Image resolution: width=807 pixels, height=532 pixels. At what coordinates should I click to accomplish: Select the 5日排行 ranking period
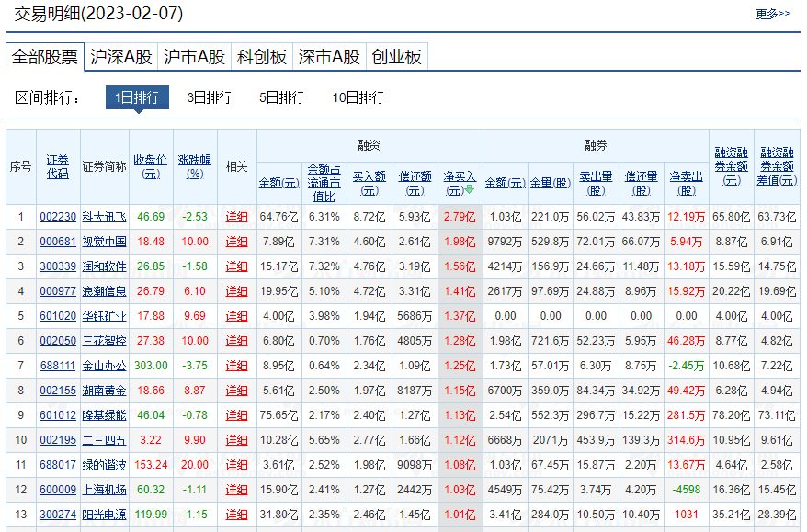point(281,97)
